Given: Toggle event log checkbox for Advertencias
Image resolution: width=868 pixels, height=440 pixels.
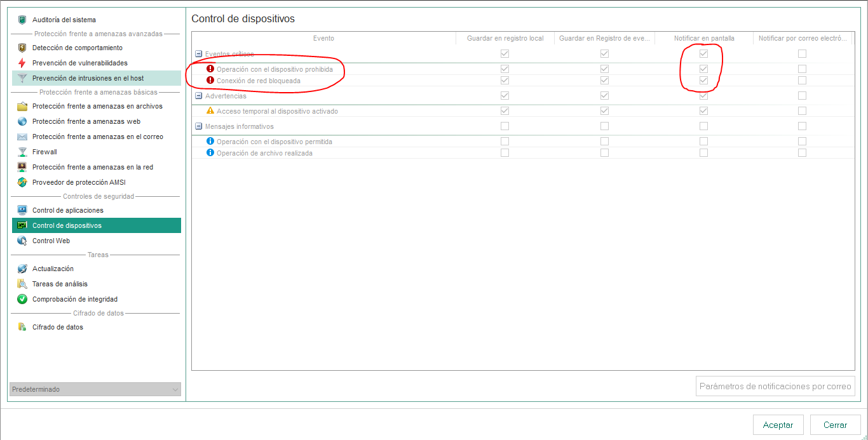Looking at the screenshot, I should tap(604, 96).
